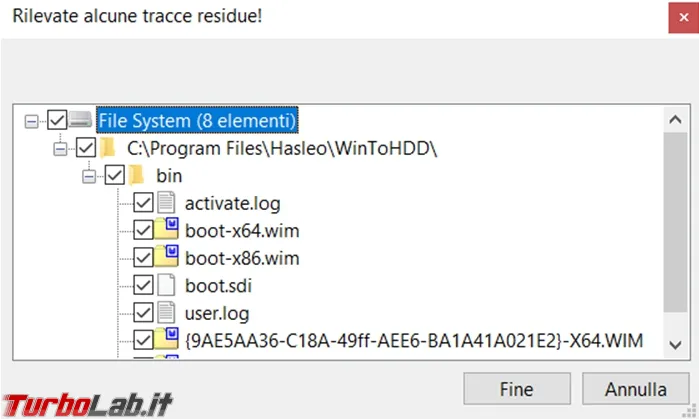This screenshot has width=699, height=419.
Task: Click the activate.log document icon
Action: (x=166, y=203)
